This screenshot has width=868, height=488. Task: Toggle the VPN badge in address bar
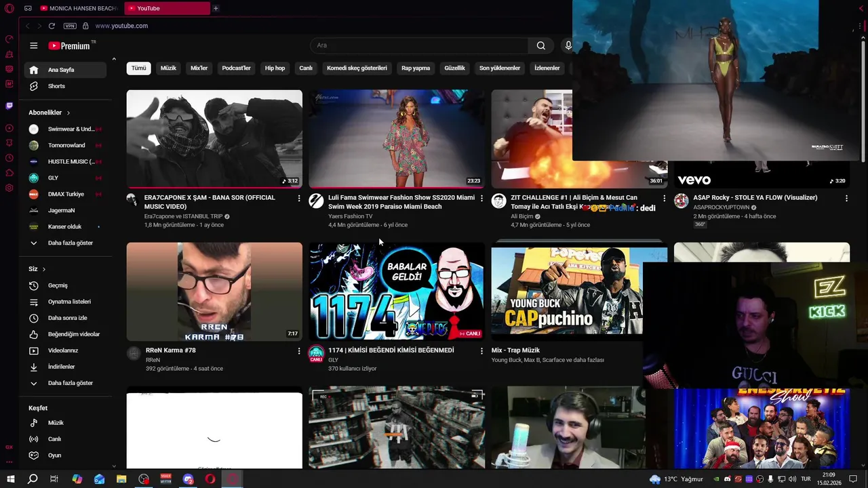tap(70, 26)
